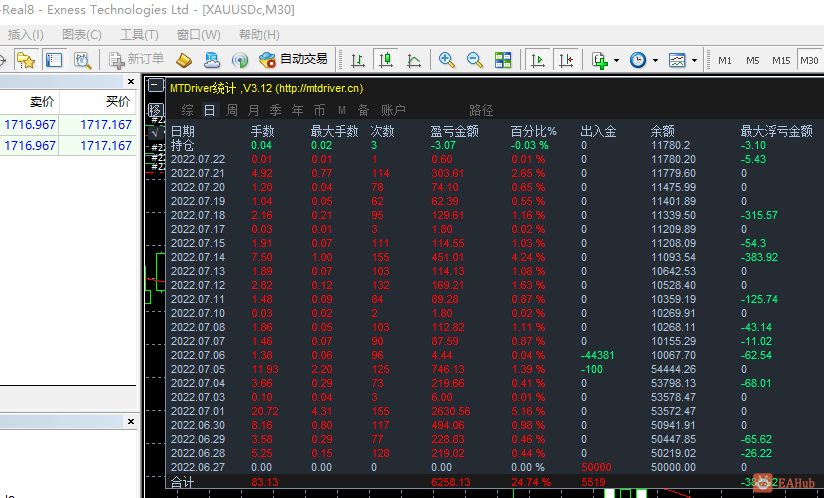Select the M5 timeframe

point(753,60)
